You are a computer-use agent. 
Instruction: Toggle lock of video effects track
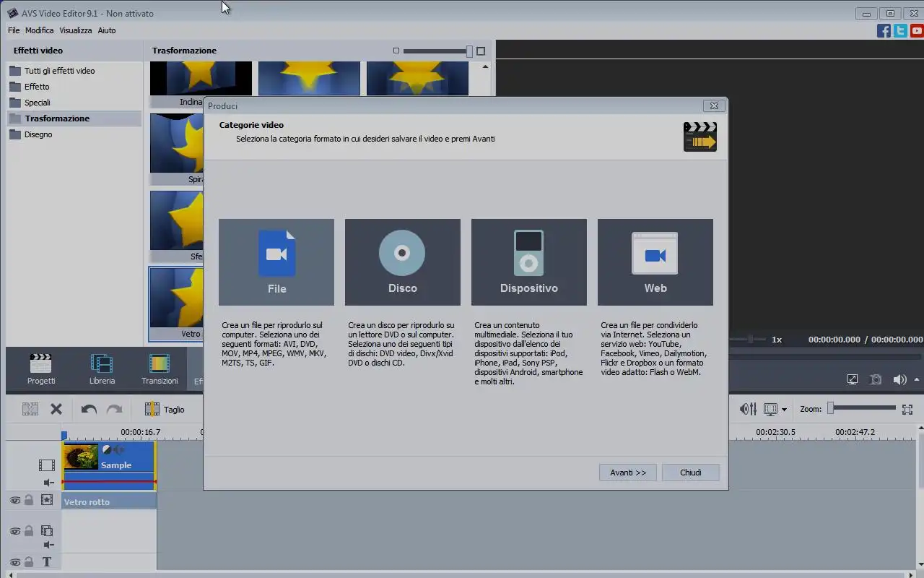click(x=29, y=500)
